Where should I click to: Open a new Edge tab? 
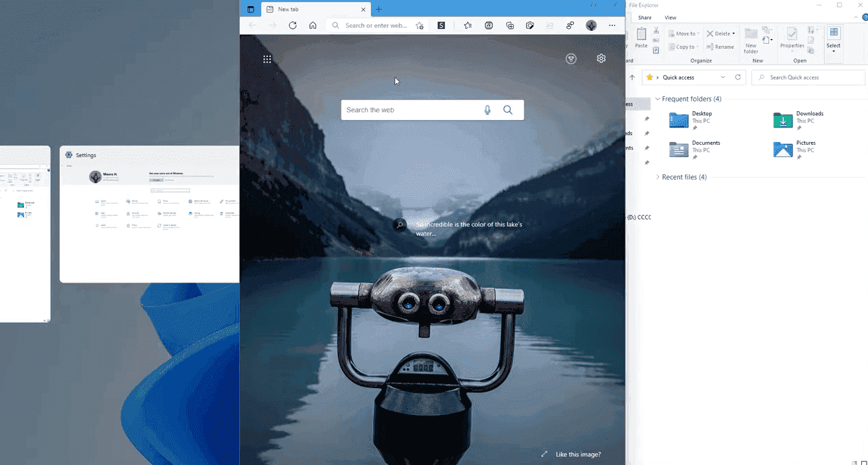click(x=378, y=10)
